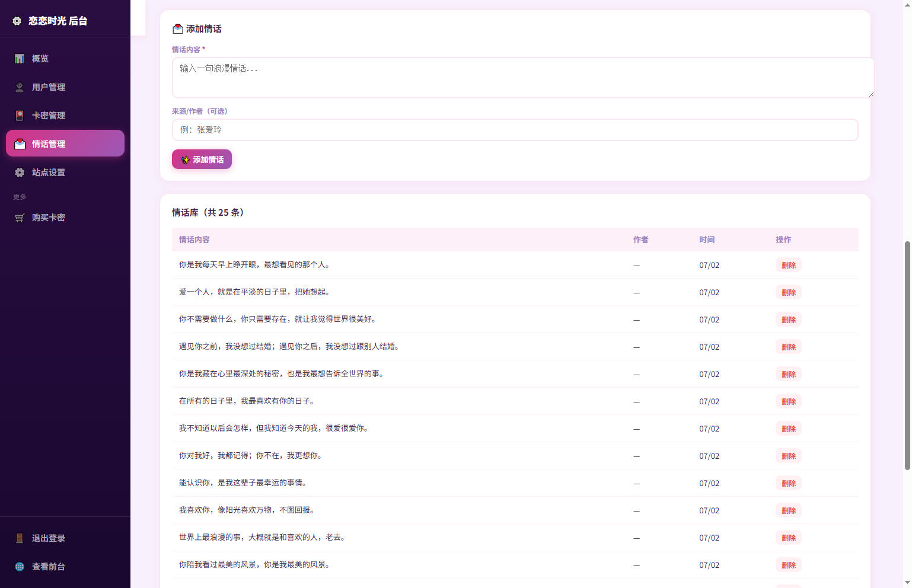
Task: Click the 情话管理 love letter icon
Action: (20, 144)
